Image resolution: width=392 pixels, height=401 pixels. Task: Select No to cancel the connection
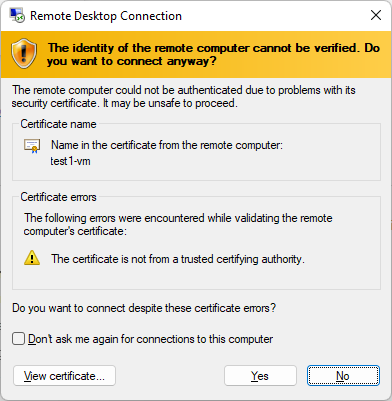(343, 376)
